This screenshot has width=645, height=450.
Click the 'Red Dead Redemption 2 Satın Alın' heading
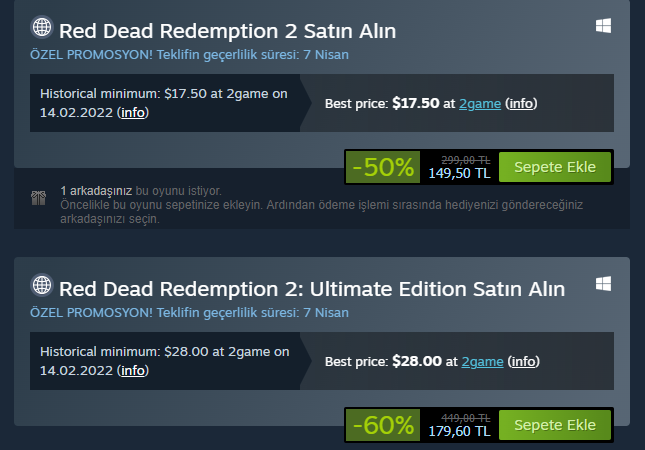(228, 30)
